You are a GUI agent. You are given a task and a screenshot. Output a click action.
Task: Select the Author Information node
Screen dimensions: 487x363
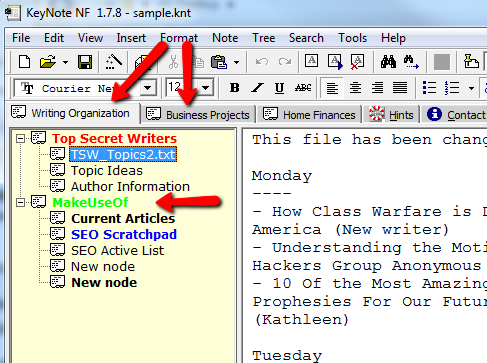[130, 186]
